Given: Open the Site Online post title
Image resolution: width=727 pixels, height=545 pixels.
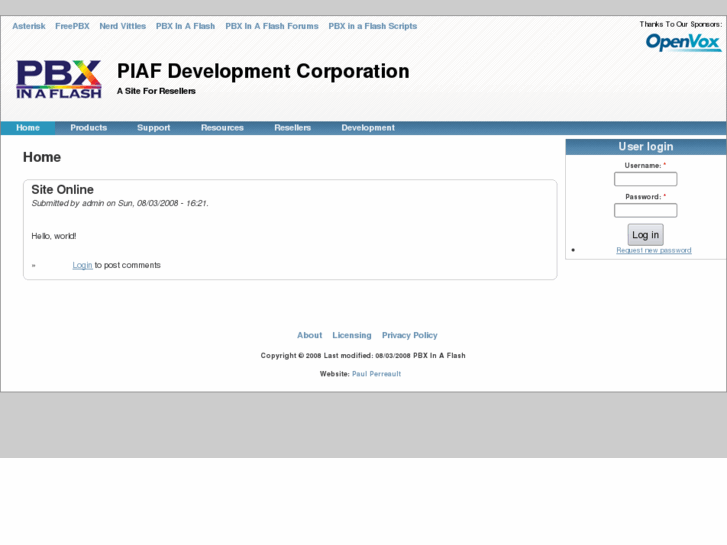Looking at the screenshot, I should 63,190.
